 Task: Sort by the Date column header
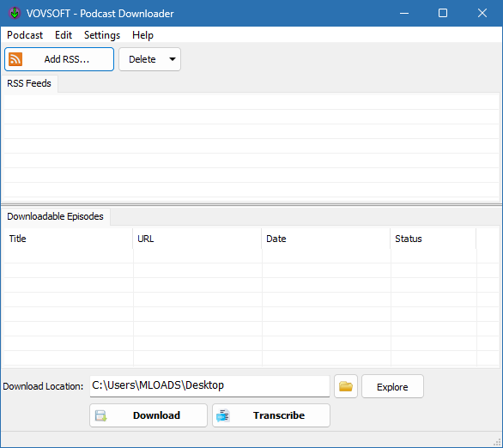tap(326, 239)
